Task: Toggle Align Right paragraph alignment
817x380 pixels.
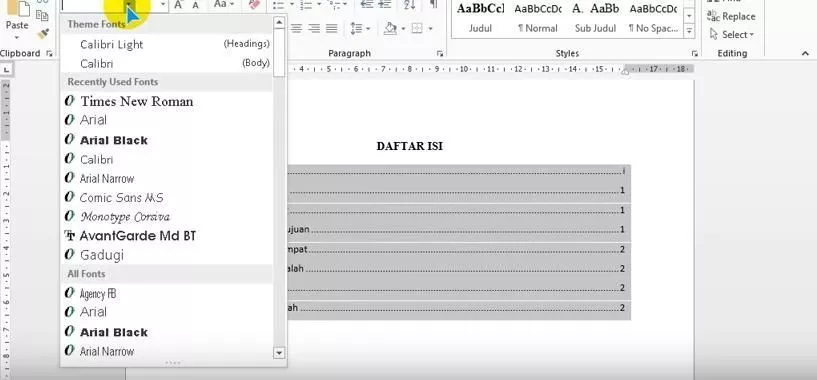Action: click(x=314, y=28)
